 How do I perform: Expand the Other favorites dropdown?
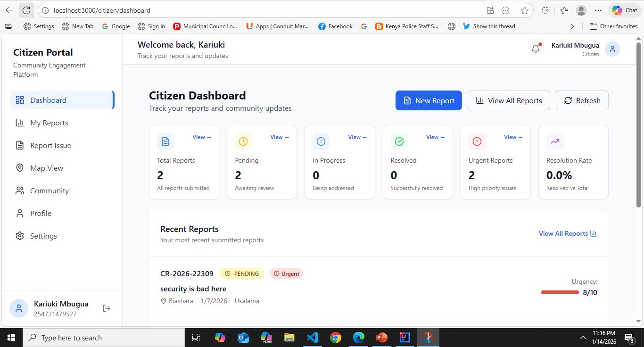coord(613,26)
